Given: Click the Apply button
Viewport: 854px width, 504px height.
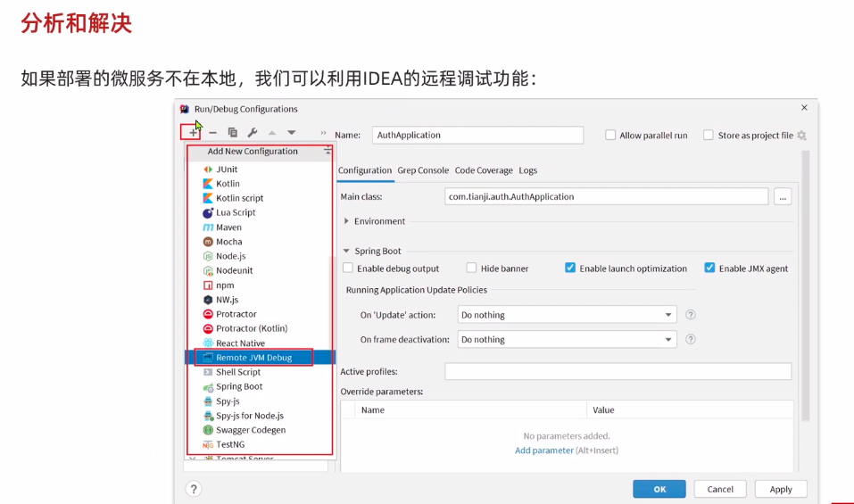Looking at the screenshot, I should coord(781,489).
